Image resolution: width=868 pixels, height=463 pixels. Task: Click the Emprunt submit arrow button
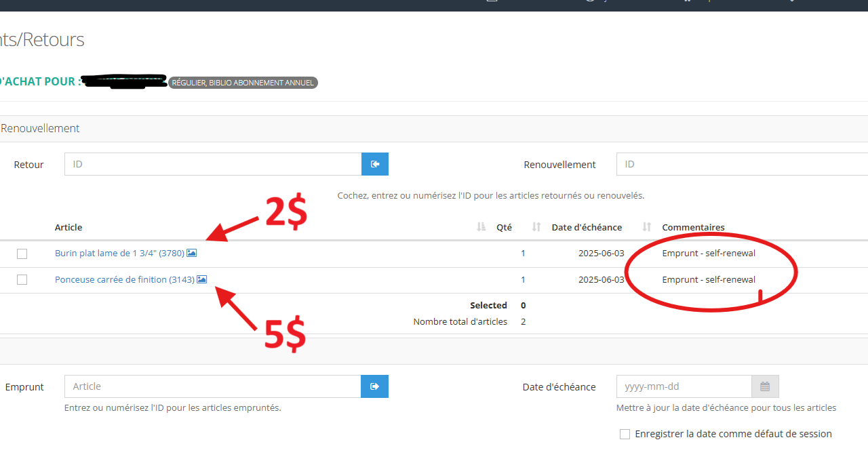coord(374,386)
